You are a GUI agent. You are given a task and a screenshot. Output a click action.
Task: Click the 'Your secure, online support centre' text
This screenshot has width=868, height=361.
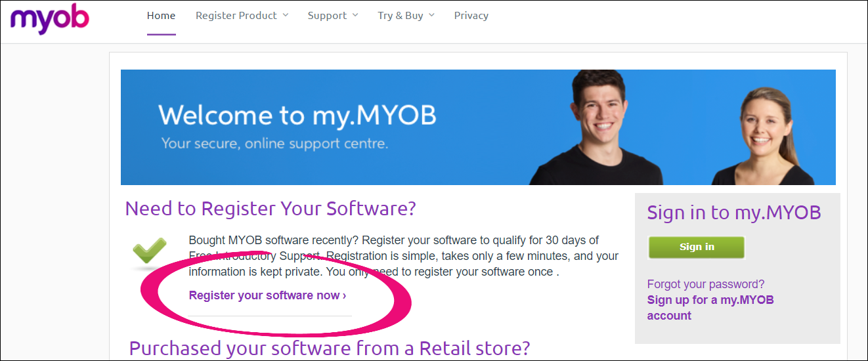(274, 142)
